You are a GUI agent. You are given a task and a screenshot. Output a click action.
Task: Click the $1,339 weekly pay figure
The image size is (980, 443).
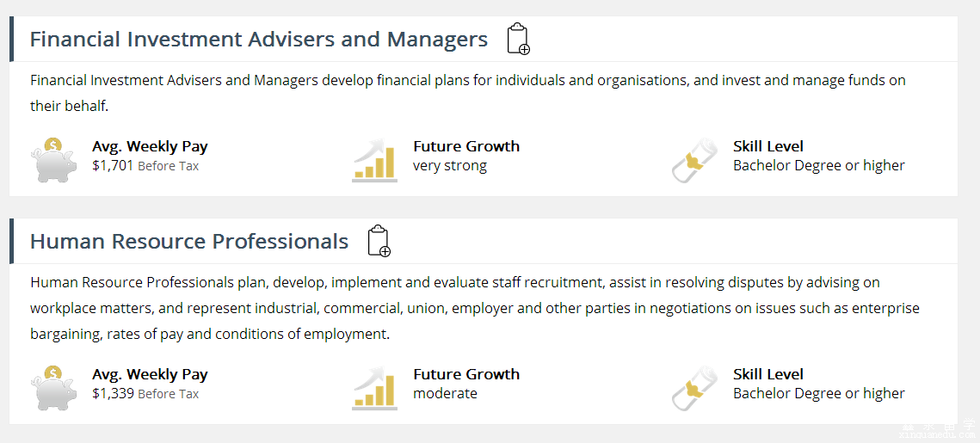coord(113,394)
